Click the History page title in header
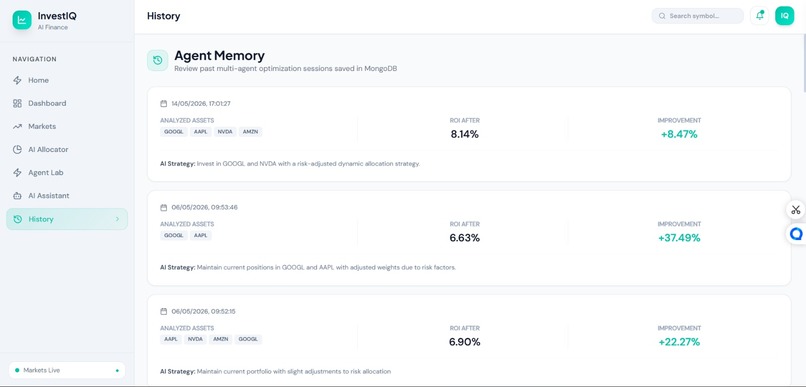This screenshot has width=806, height=387. pyautogui.click(x=163, y=16)
